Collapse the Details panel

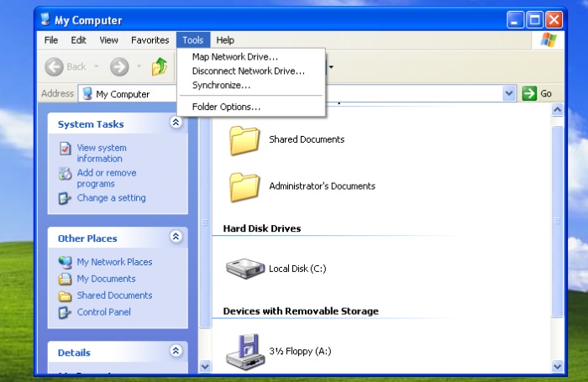[x=176, y=351]
